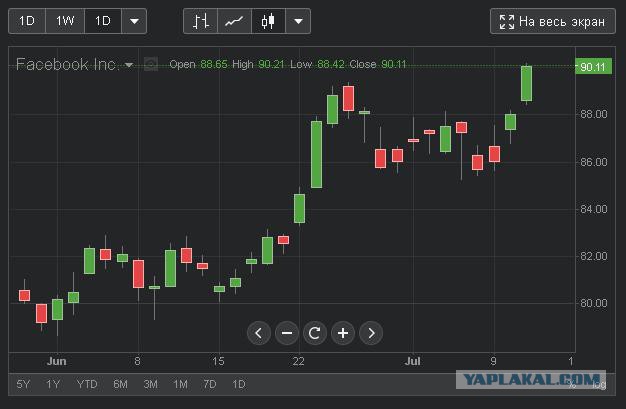Image resolution: width=626 pixels, height=409 pixels.
Task: Pan chart right with the forward arrow
Action: point(371,333)
